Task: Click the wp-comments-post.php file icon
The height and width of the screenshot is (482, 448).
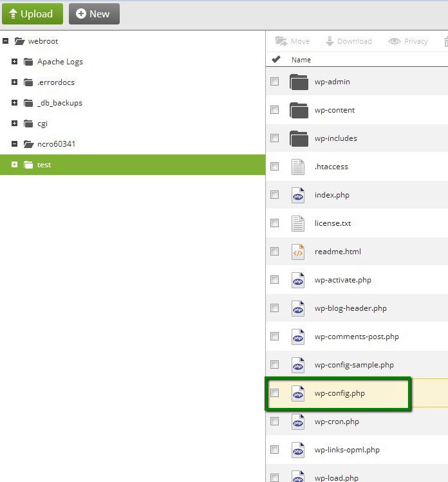Action: (298, 337)
